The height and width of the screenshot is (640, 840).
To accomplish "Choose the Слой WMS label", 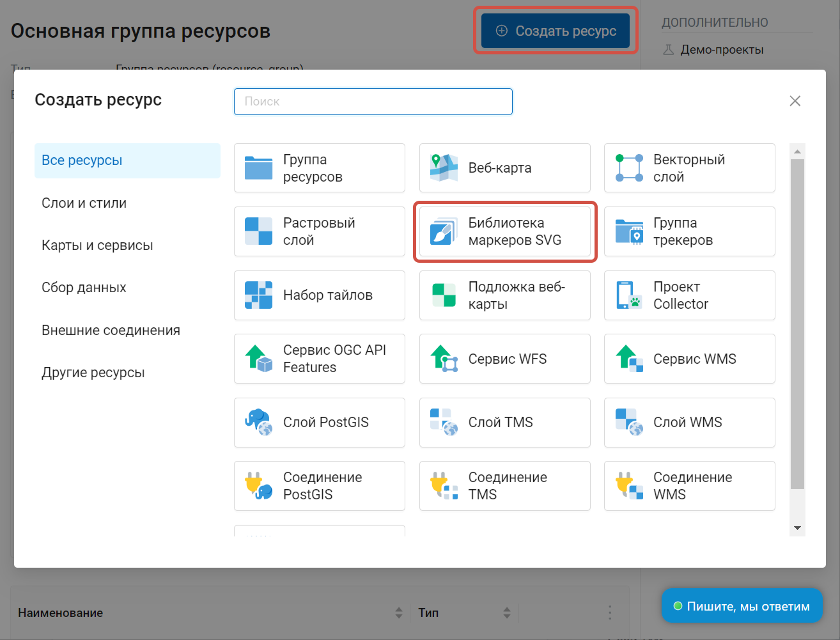I will [x=688, y=423].
